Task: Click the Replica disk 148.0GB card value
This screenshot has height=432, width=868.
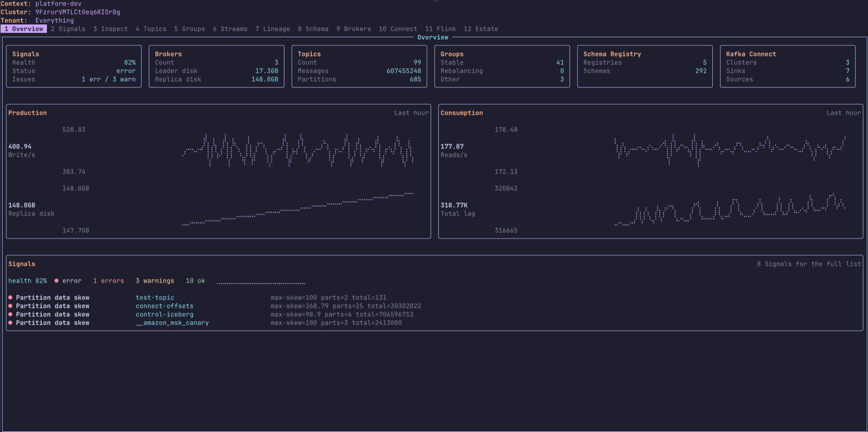Action: tap(265, 79)
